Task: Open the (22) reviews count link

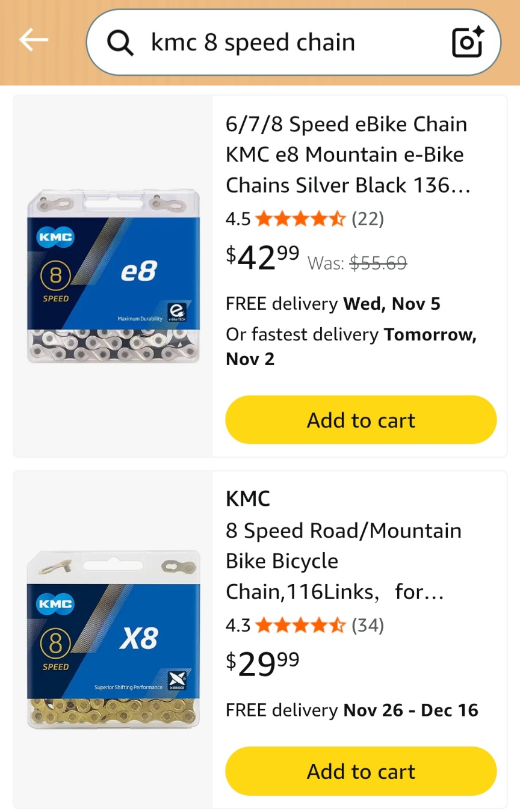Action: click(x=367, y=219)
